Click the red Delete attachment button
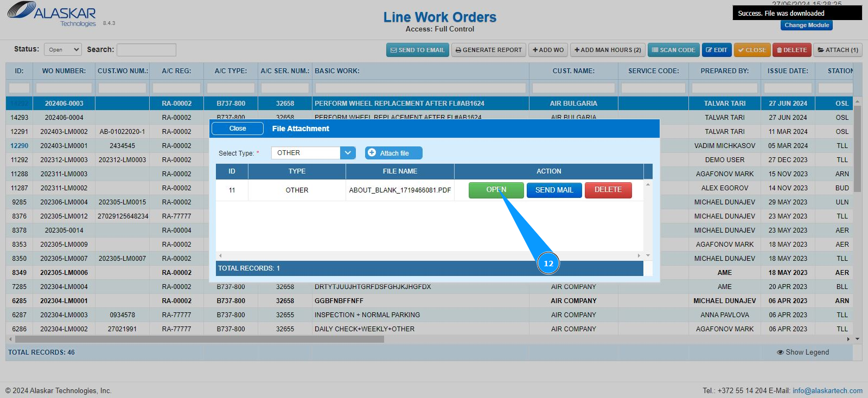The height and width of the screenshot is (398, 868). tap(608, 190)
